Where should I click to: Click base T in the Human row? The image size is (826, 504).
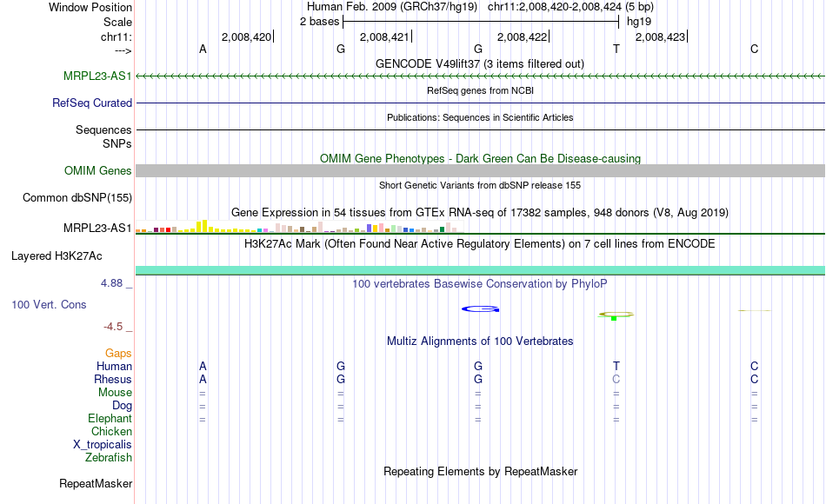point(616,366)
